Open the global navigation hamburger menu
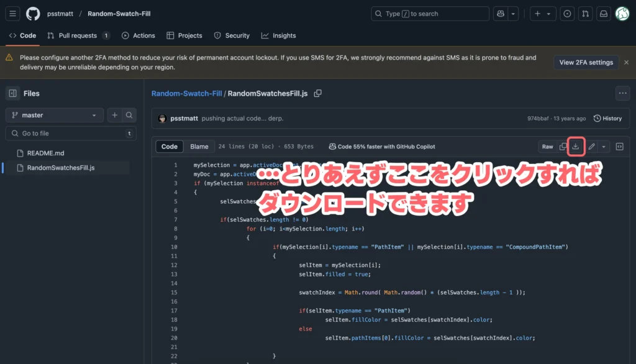 [x=12, y=13]
